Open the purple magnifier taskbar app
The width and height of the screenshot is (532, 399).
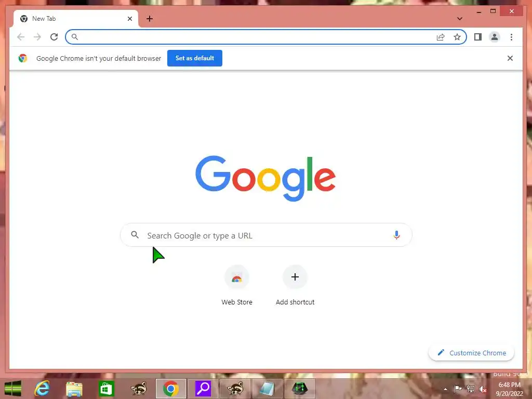[203, 389]
